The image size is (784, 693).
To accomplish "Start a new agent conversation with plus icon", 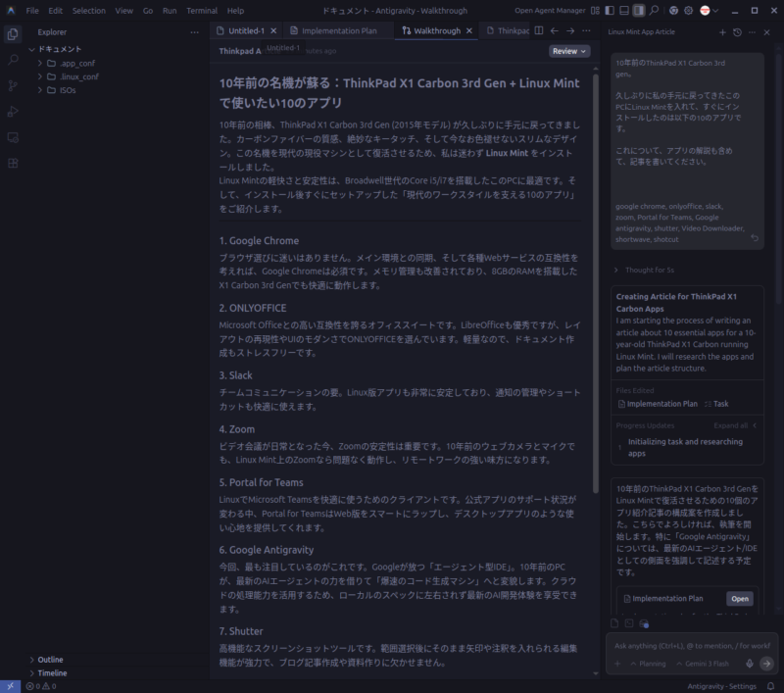I will click(723, 31).
